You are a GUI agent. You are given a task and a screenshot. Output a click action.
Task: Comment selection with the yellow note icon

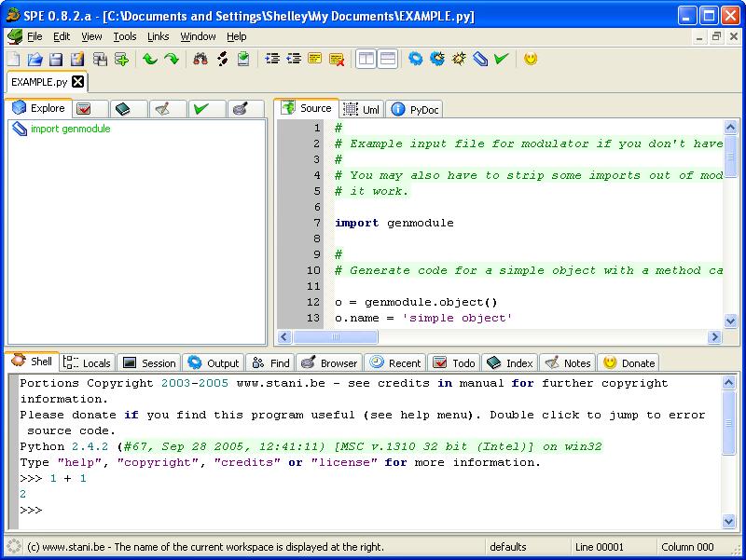coord(314,59)
